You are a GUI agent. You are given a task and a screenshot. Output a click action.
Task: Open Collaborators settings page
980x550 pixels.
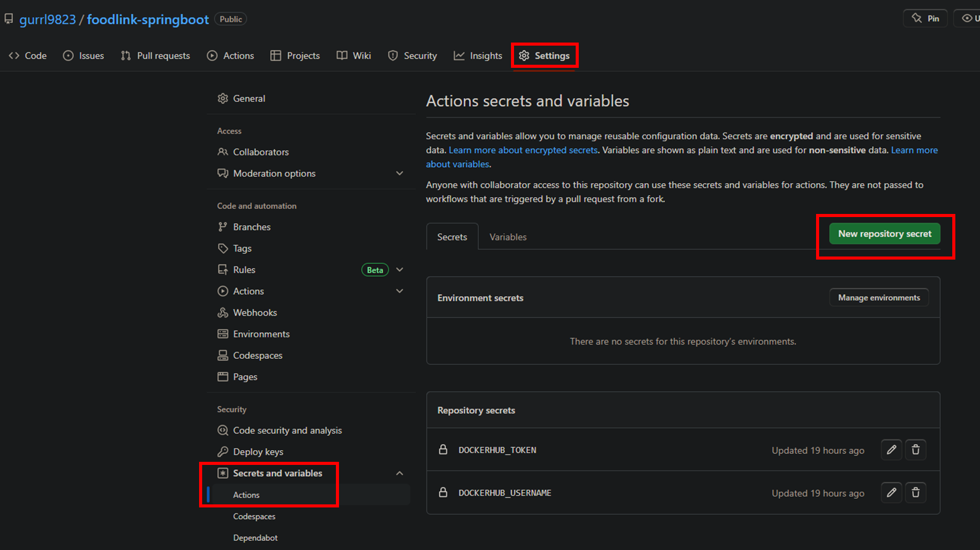pyautogui.click(x=261, y=152)
